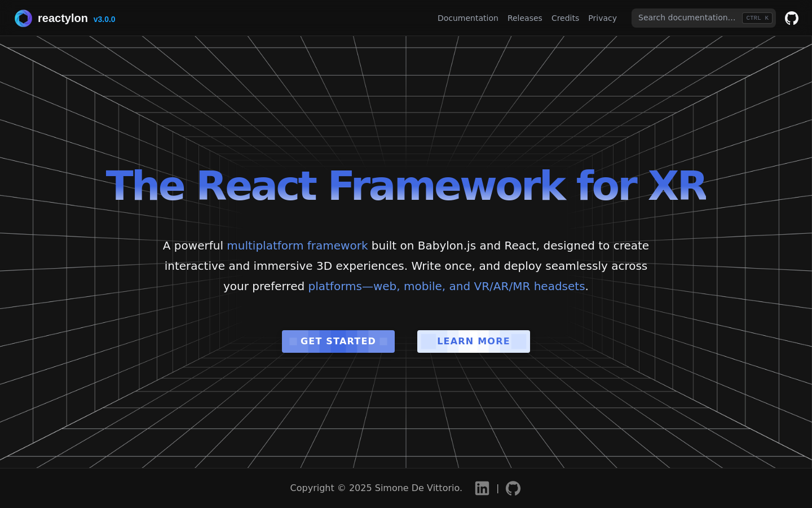
Task: Click the v3.0.0 version label
Action: (104, 19)
